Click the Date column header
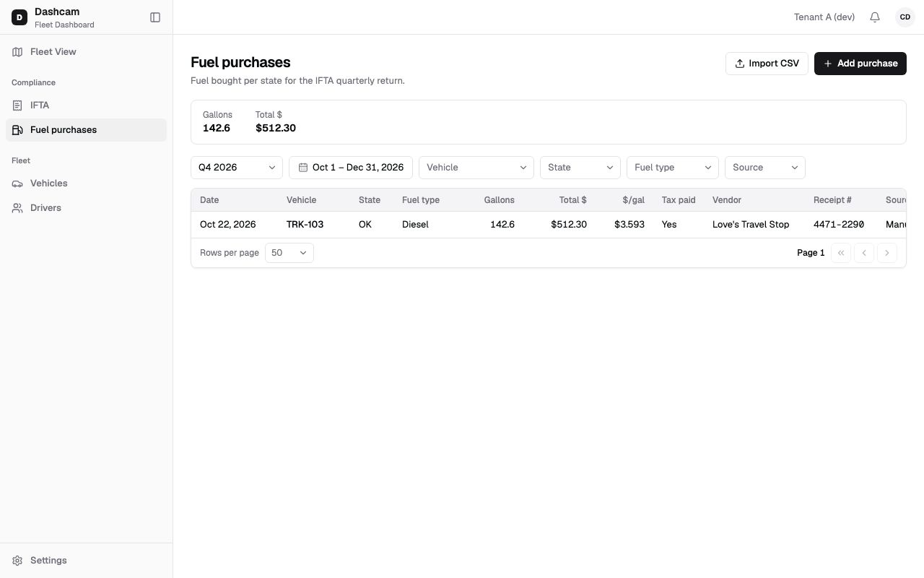 tap(209, 200)
